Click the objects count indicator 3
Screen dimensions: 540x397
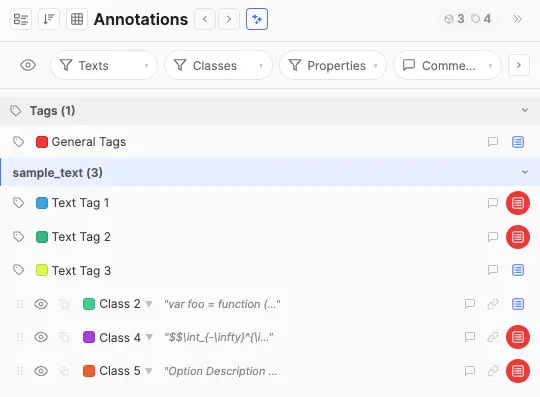tap(454, 19)
